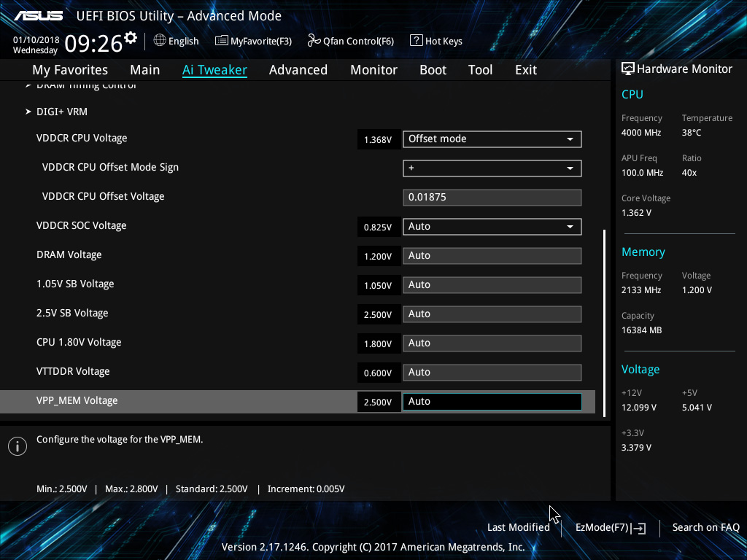
Task: Click the EzMode exit arrow icon
Action: click(639, 528)
